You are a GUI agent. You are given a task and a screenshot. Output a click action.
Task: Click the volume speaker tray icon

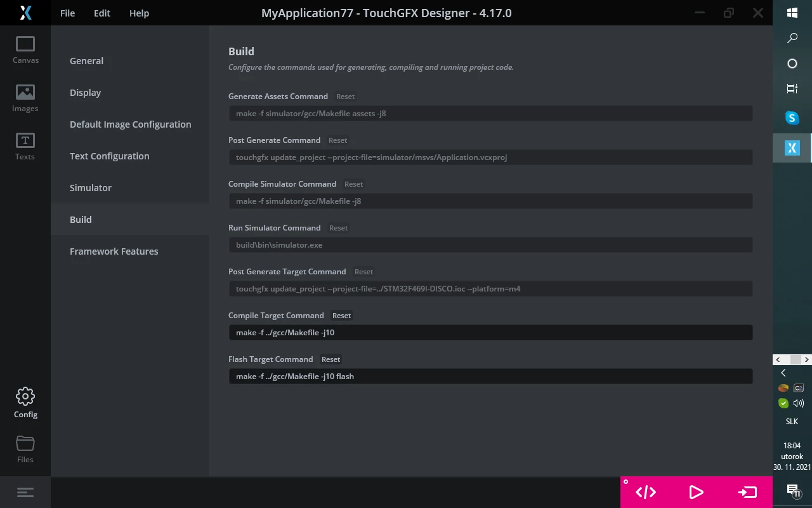pos(799,403)
